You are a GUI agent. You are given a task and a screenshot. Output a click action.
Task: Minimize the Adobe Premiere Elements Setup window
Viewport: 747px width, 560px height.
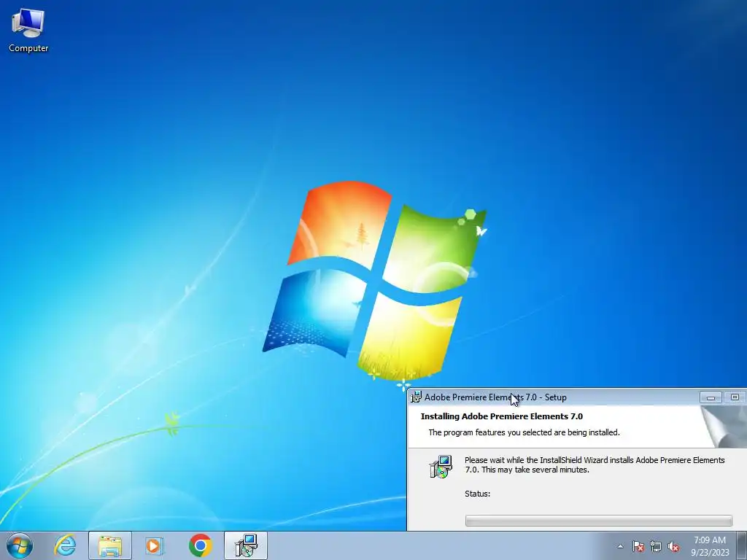point(711,397)
